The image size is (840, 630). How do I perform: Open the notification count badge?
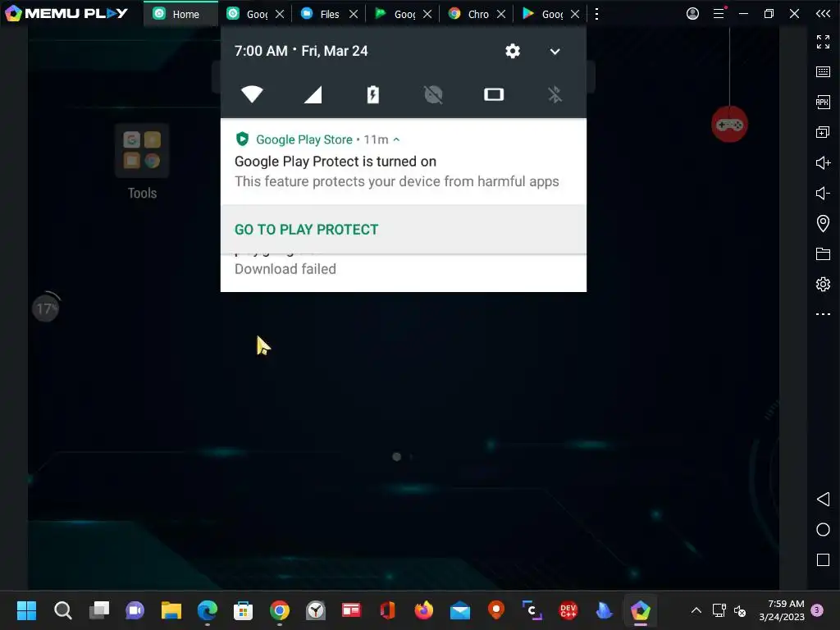pyautogui.click(x=817, y=610)
